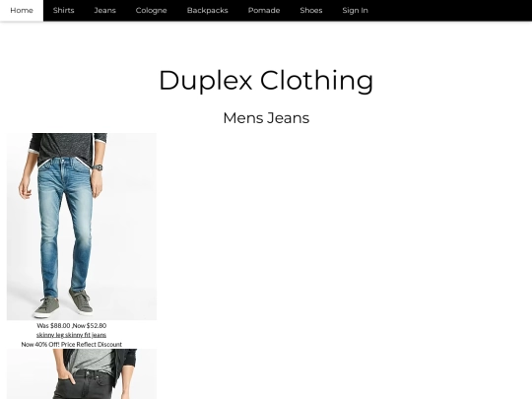532x399 pixels.
Task: Go to the Home navigation tab
Action: click(22, 10)
